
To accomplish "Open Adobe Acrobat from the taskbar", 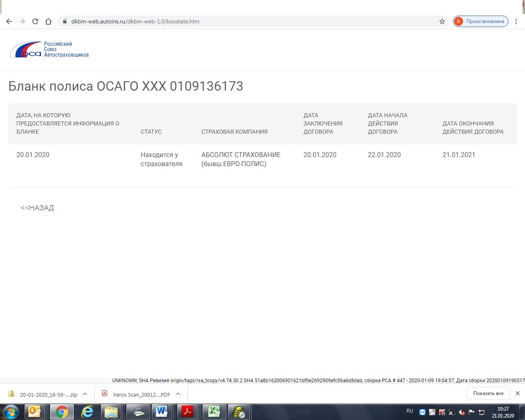I will [188, 411].
